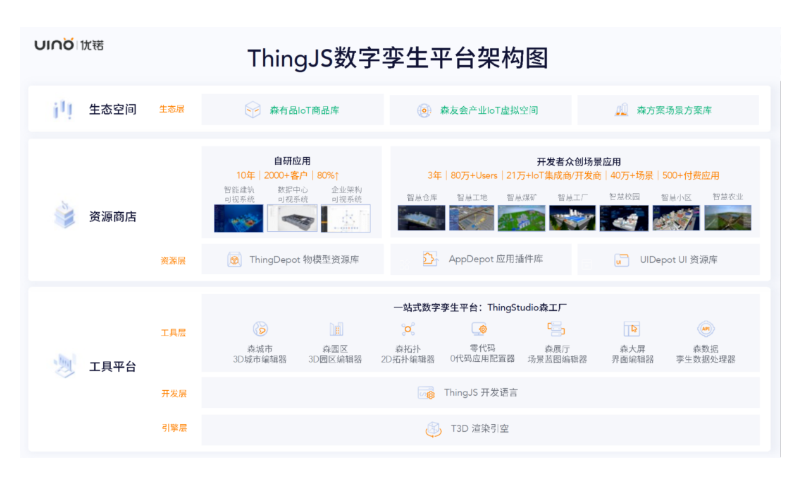This screenshot has width=801, height=478.
Task: Select the 工具平台 section label
Action: coord(112,367)
